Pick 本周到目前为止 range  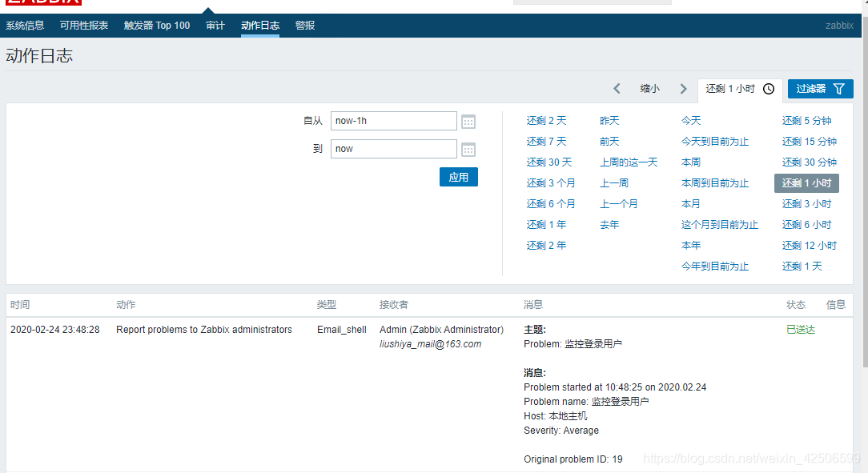(x=715, y=183)
